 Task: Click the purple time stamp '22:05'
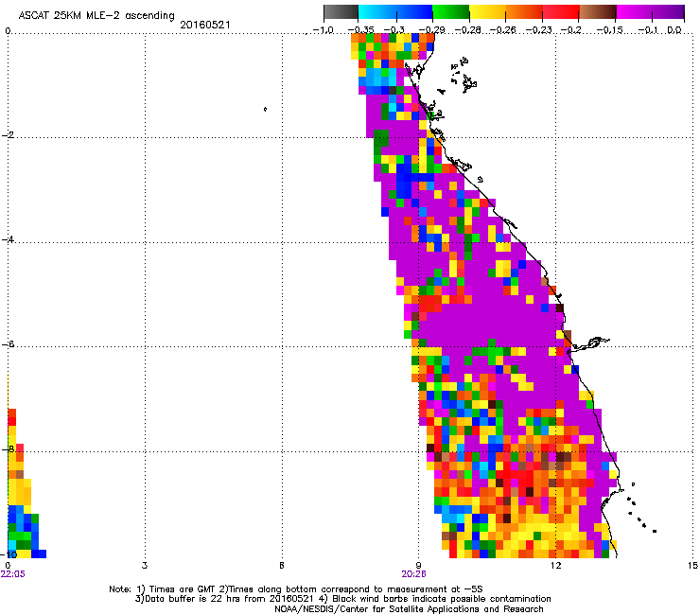point(13,574)
